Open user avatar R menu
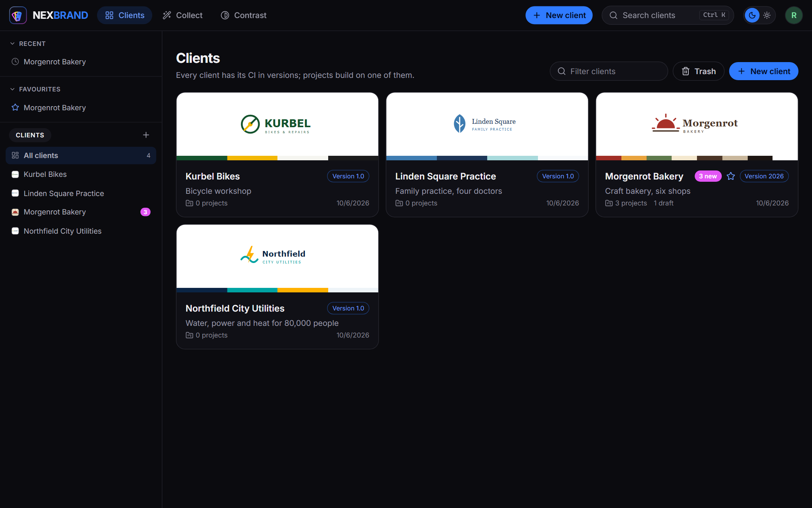Viewport: 812px width, 508px height. (x=794, y=15)
